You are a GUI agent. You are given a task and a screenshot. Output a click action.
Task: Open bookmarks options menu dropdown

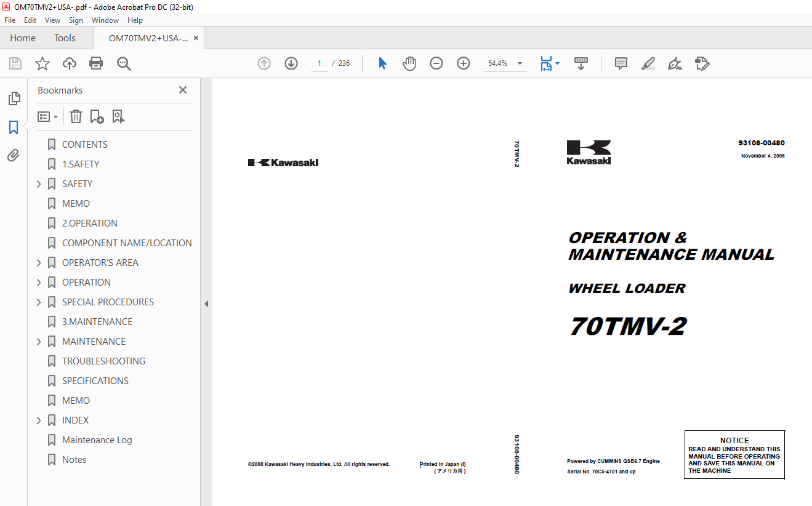click(47, 116)
